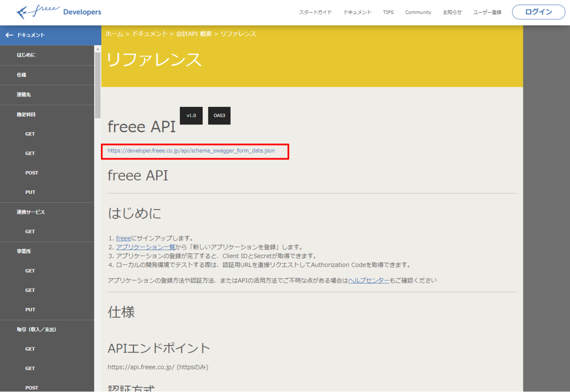Click the OAS3 badge
The image size is (570, 392).
[x=219, y=115]
